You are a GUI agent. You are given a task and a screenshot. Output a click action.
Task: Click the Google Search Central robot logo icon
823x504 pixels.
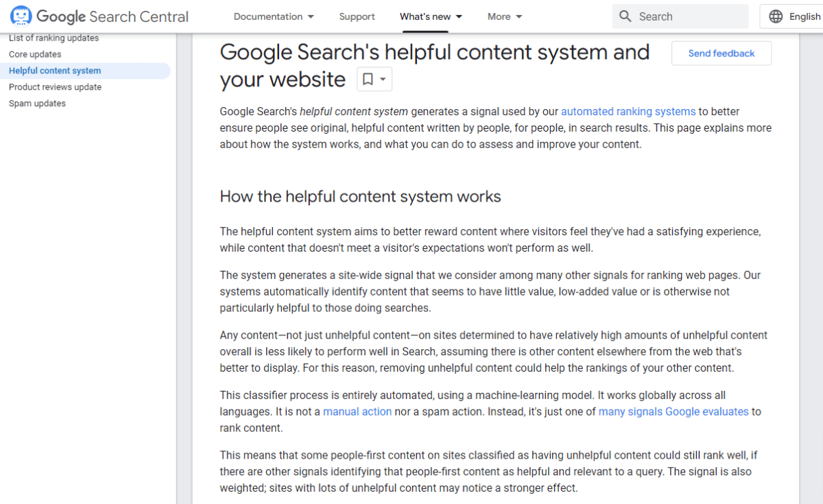[20, 15]
